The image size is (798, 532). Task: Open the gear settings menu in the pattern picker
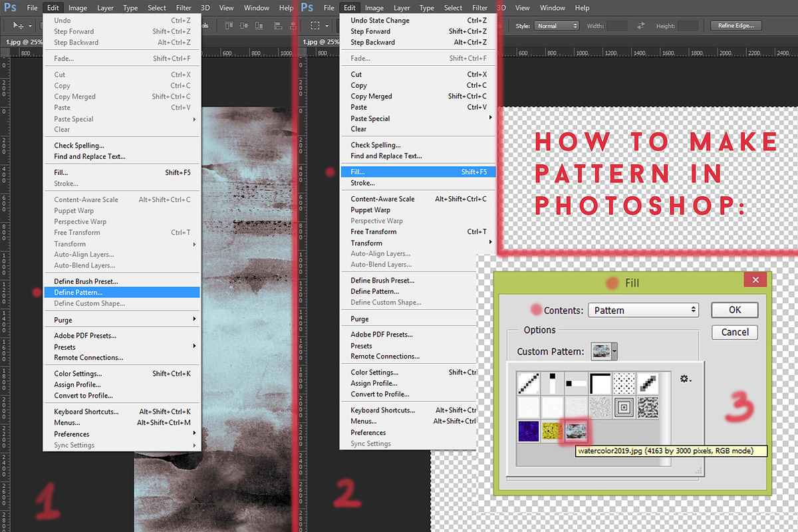[686, 379]
